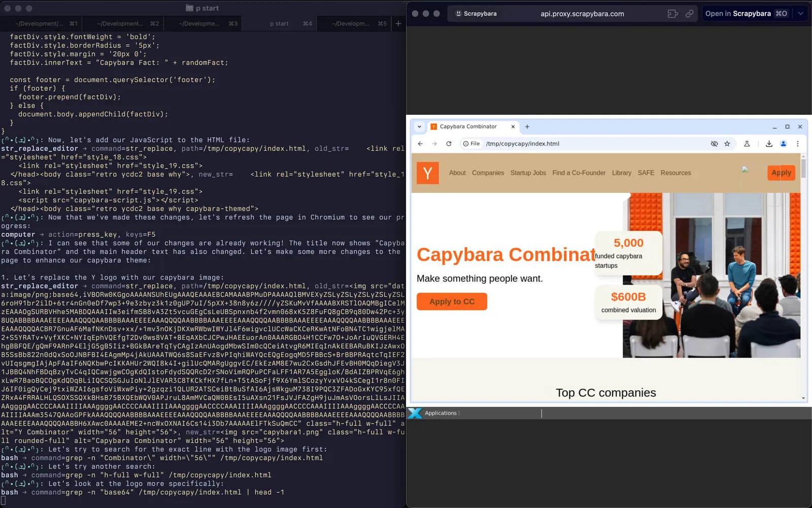Click the Applications label in taskbar
The width and height of the screenshot is (812, 508).
(x=441, y=413)
